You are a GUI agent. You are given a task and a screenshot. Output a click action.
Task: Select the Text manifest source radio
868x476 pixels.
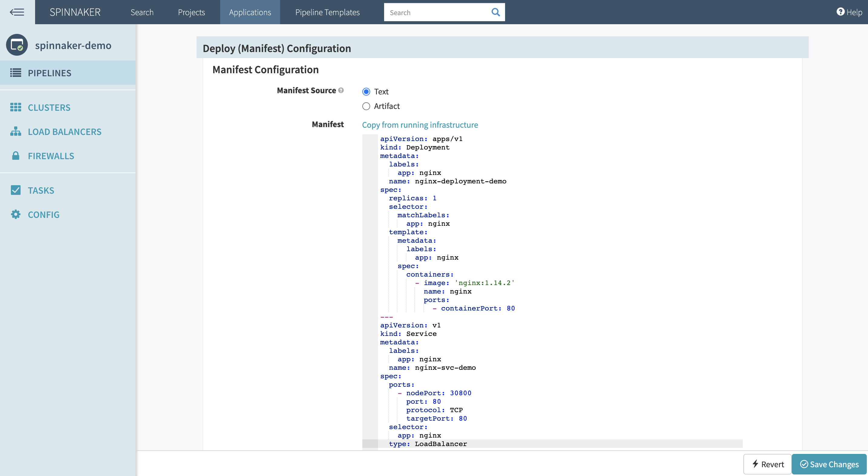click(366, 92)
